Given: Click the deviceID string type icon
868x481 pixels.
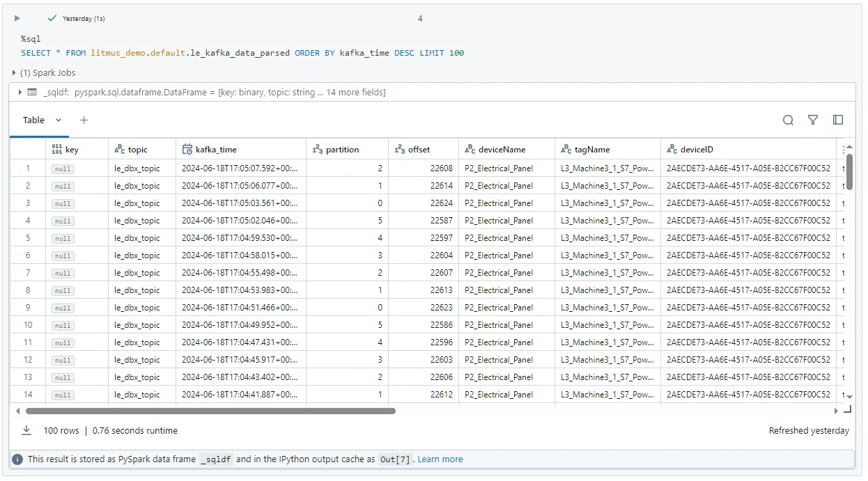Looking at the screenshot, I should [x=672, y=149].
